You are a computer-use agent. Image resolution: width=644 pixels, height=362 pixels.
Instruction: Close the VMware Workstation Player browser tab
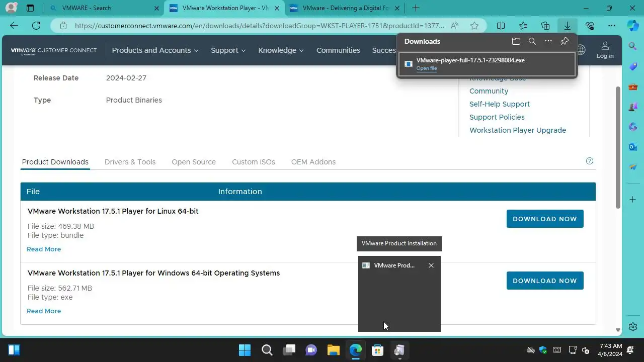tap(277, 8)
